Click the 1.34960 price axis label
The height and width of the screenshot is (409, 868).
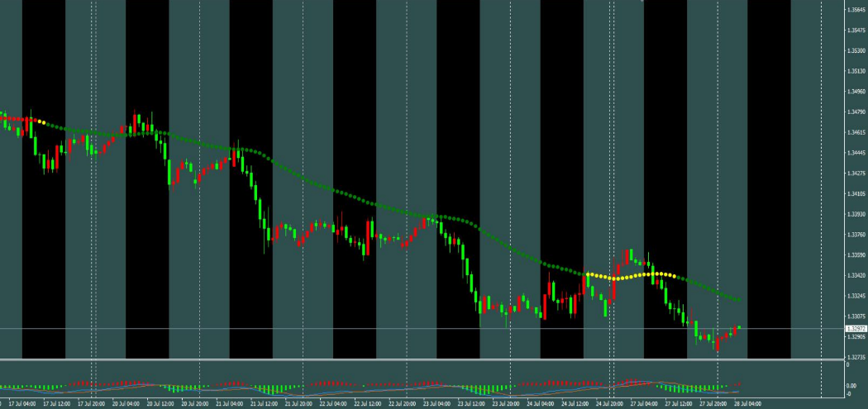click(856, 92)
